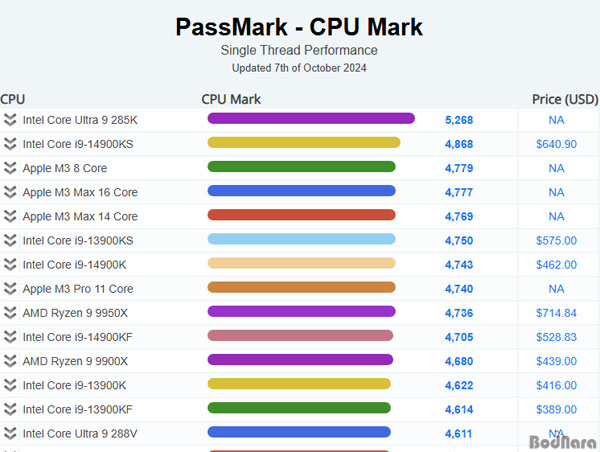Expand the Intel Core i9-14900KS row chevron
The image size is (600, 452).
(10, 144)
